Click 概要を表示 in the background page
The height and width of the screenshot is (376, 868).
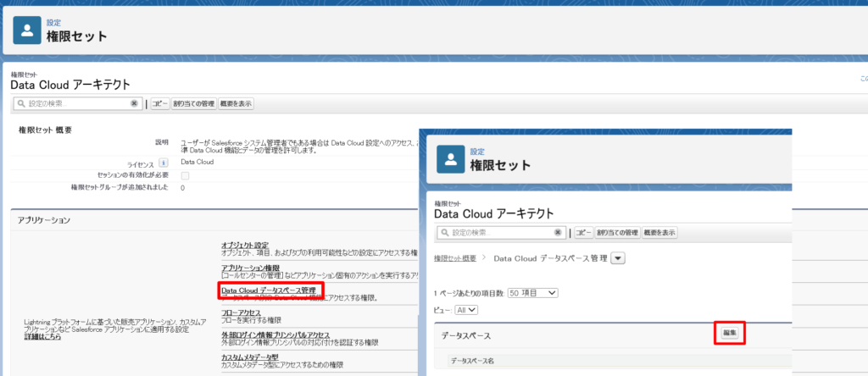[236, 103]
